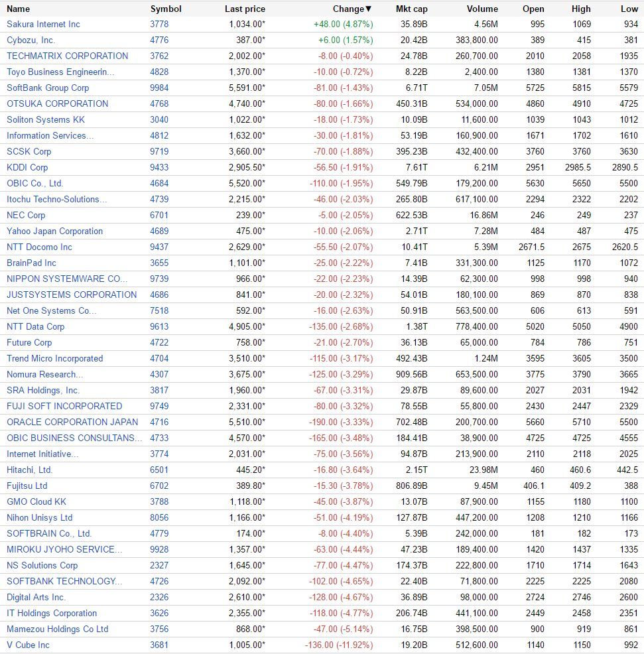
Task: Sort table by Volume header
Action: [482, 9]
